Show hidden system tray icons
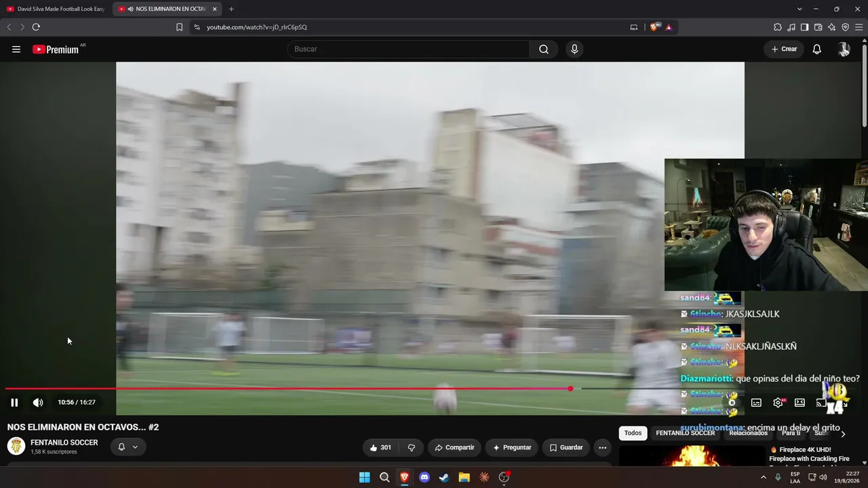This screenshot has width=868, height=488. 763,477
